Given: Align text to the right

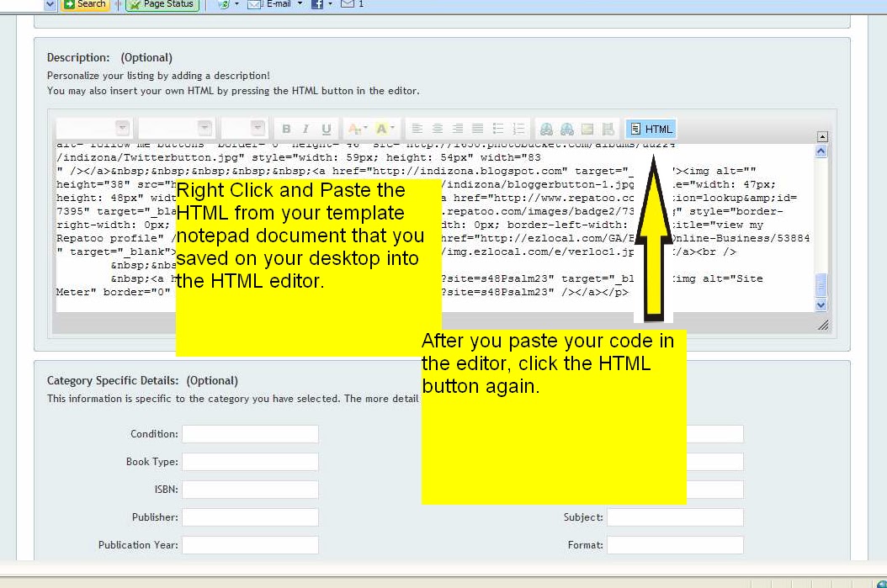Looking at the screenshot, I should pyautogui.click(x=458, y=127).
